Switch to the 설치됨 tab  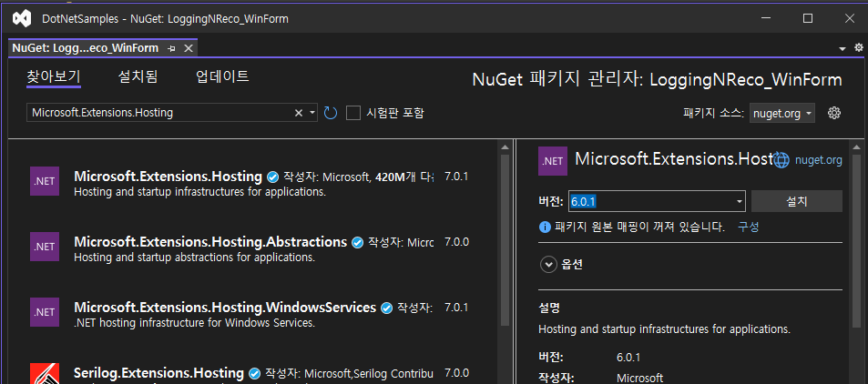coord(138,77)
